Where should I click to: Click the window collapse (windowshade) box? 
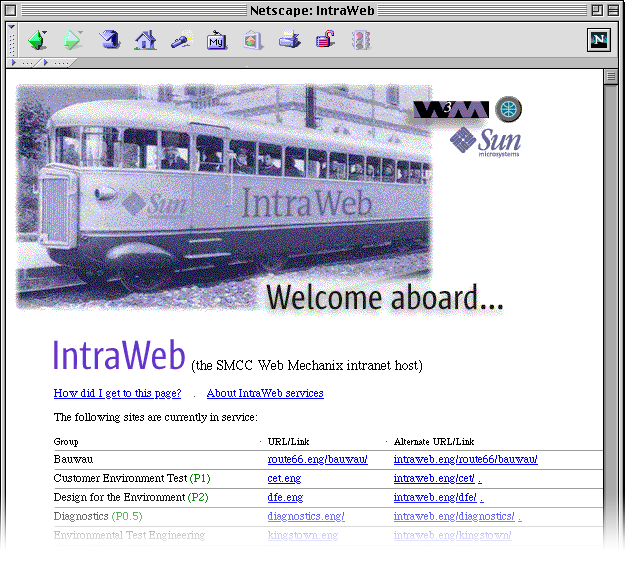tap(613, 10)
